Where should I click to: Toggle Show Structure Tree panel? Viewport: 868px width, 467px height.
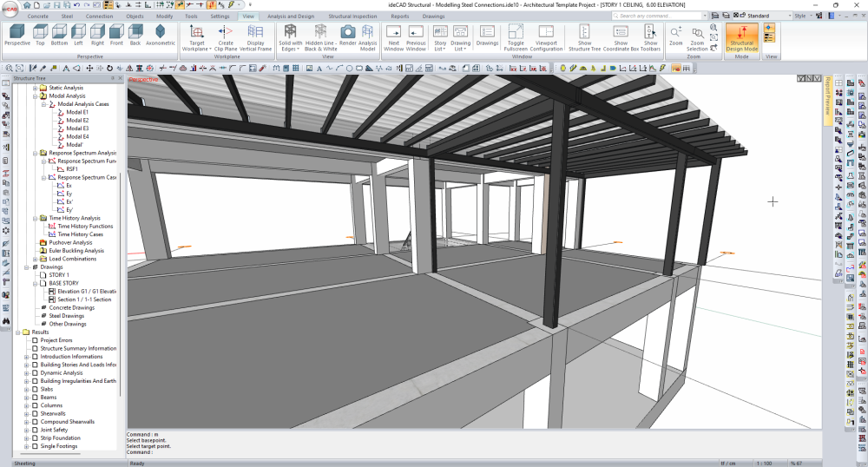tap(584, 35)
